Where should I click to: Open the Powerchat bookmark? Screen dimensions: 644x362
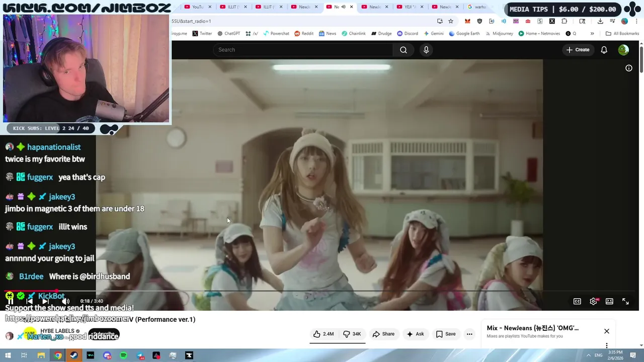pos(276,34)
